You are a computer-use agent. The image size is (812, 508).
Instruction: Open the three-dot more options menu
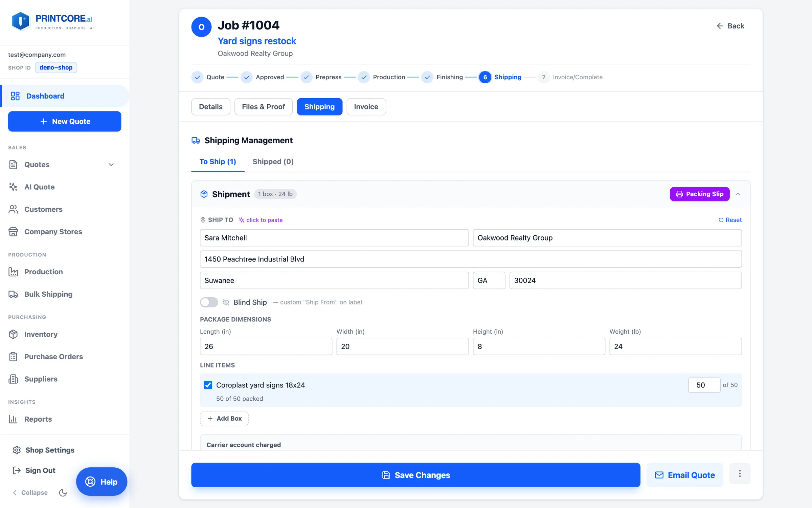pos(740,474)
